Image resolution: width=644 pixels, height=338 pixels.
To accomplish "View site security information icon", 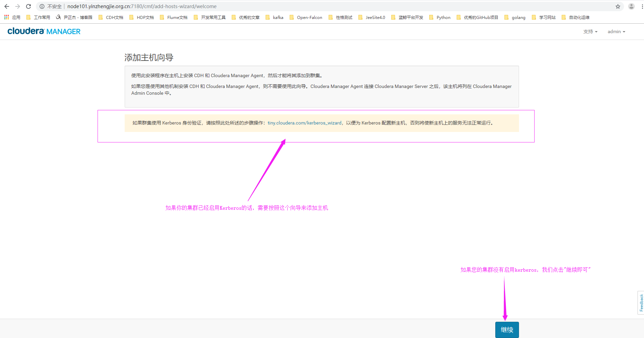I will (x=42, y=6).
